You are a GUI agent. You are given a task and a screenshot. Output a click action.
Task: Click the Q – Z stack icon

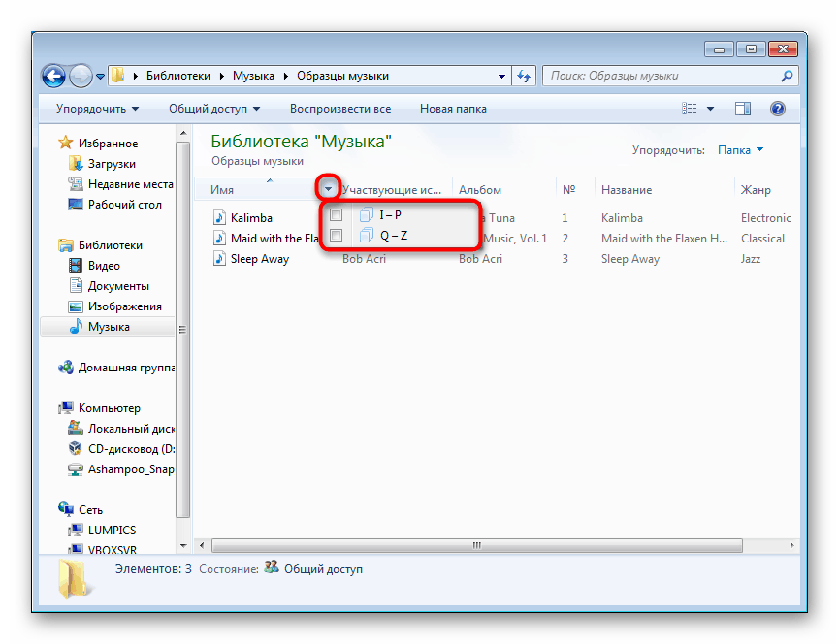pyautogui.click(x=367, y=236)
